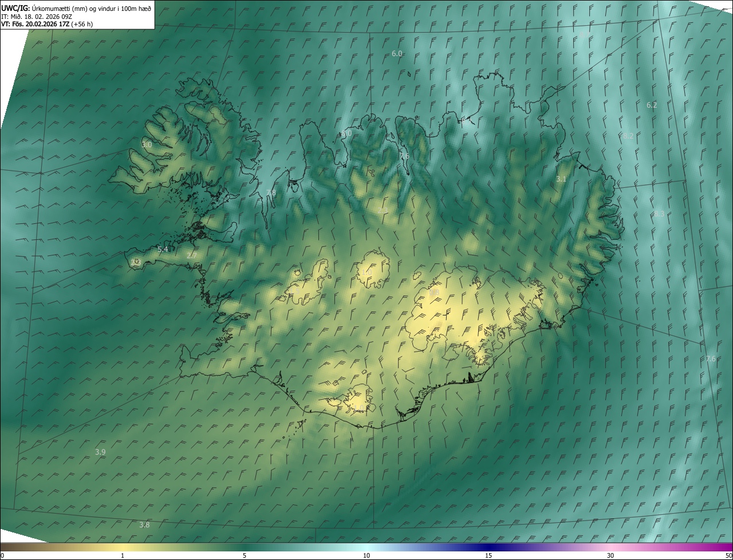Click the "Úrkomumætti (mm)" caption text
The height and width of the screenshot is (560, 733).
(x=60, y=8)
